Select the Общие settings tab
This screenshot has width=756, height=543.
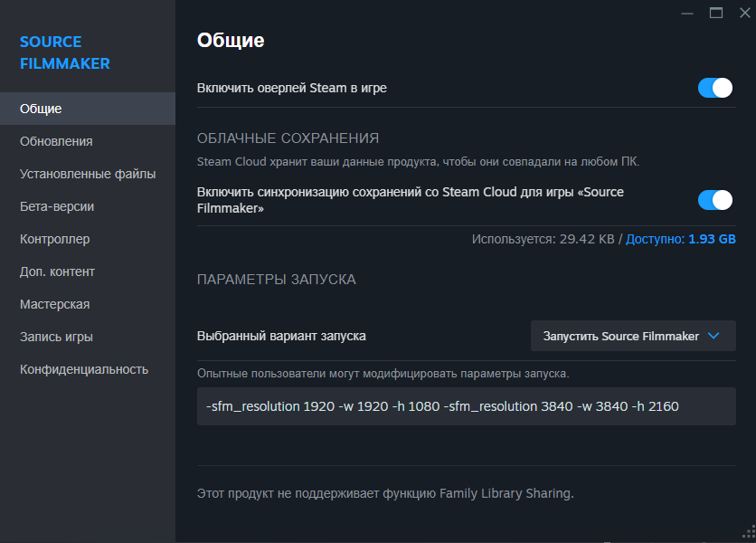88,109
